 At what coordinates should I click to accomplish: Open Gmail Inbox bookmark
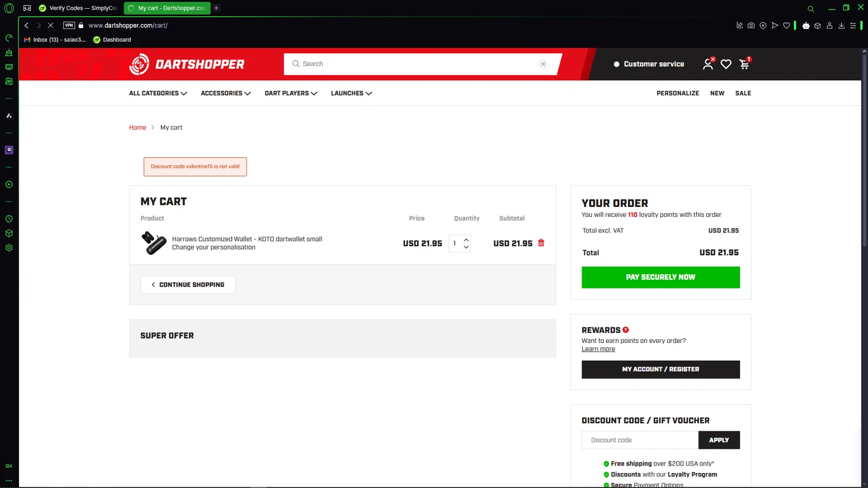(54, 40)
